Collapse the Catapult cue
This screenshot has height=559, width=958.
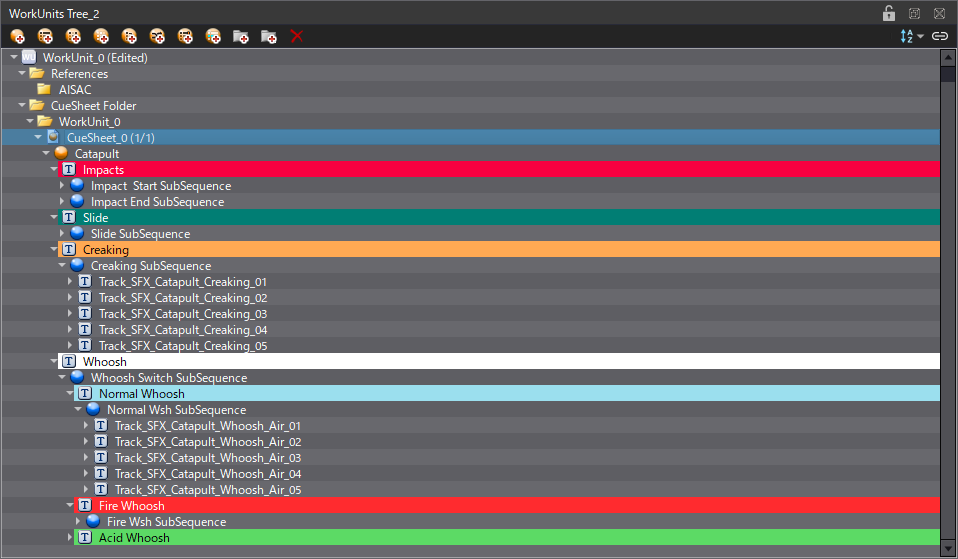[x=46, y=153]
